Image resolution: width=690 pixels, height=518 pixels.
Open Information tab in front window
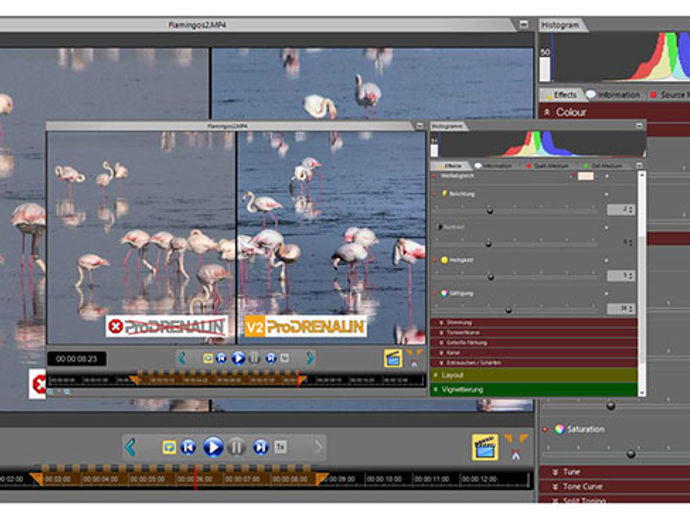click(x=495, y=166)
